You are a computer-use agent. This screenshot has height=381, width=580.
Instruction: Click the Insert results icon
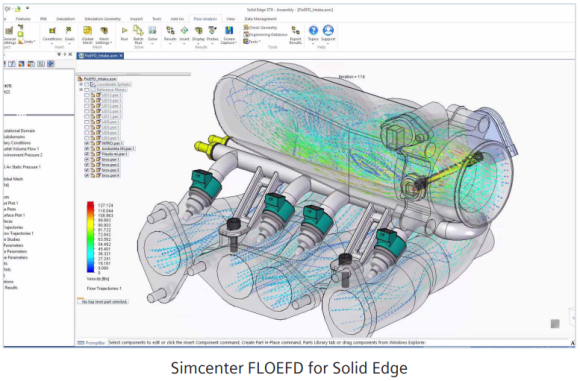(184, 30)
